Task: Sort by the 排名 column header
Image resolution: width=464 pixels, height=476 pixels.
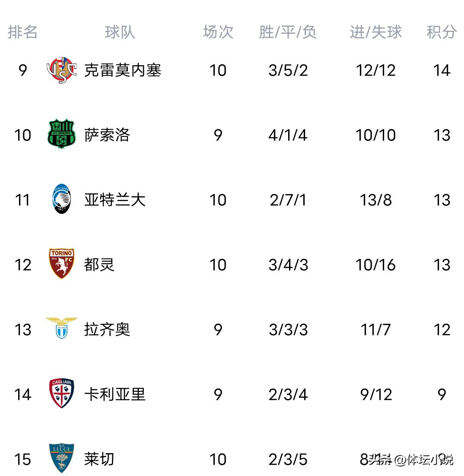Action: 22,32
